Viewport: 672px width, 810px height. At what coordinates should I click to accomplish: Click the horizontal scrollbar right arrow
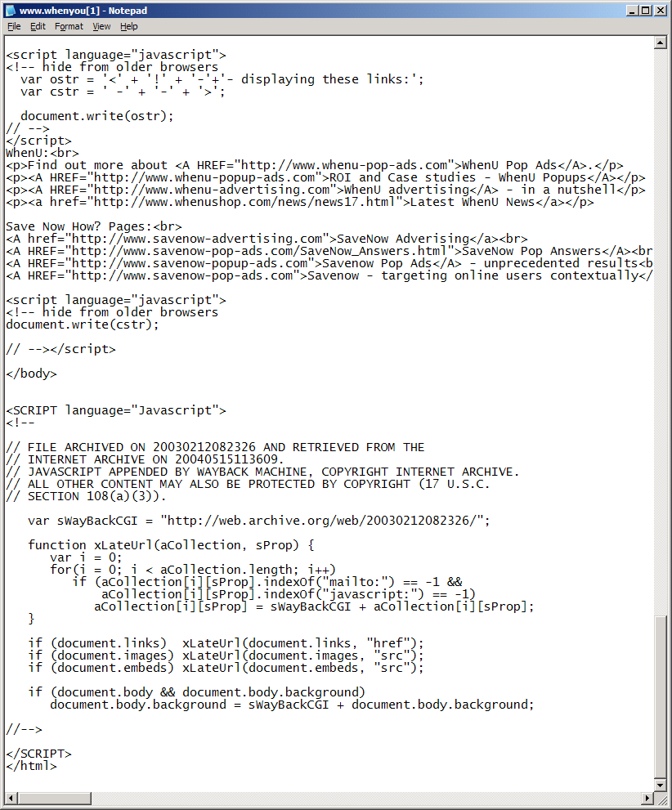[647, 798]
